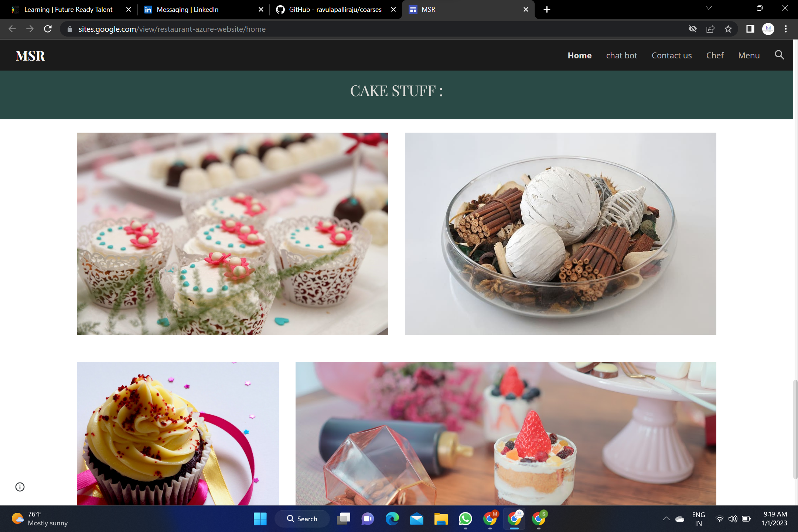Close the Messaging | LinkedIn tab
Image resolution: width=798 pixels, height=532 pixels.
(x=261, y=10)
